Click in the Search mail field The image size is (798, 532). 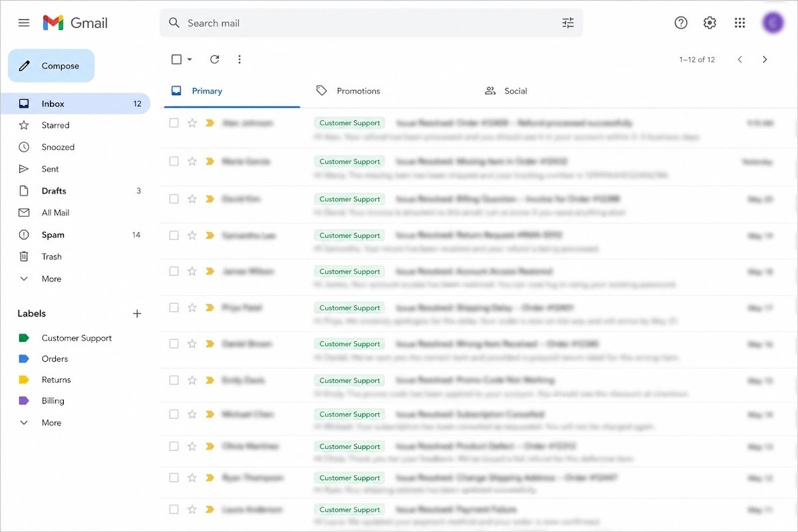(371, 23)
